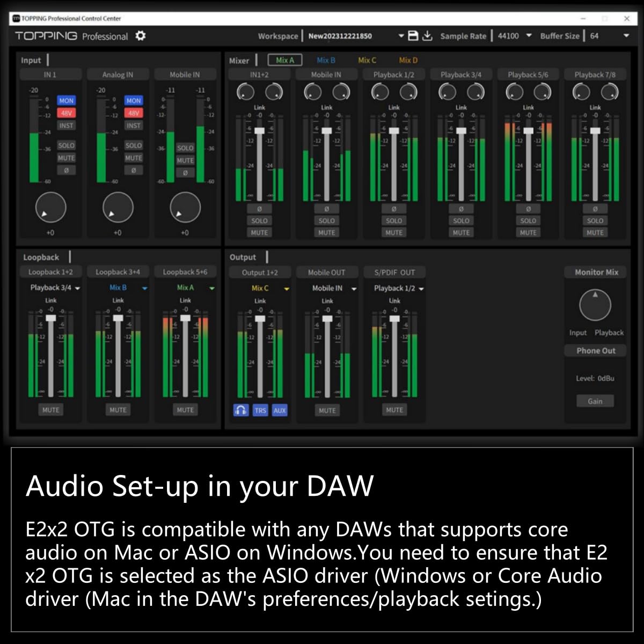Click phase invert icon on Playback 1/2 mixer channel
This screenshot has width=644, height=644.
pyautogui.click(x=394, y=209)
